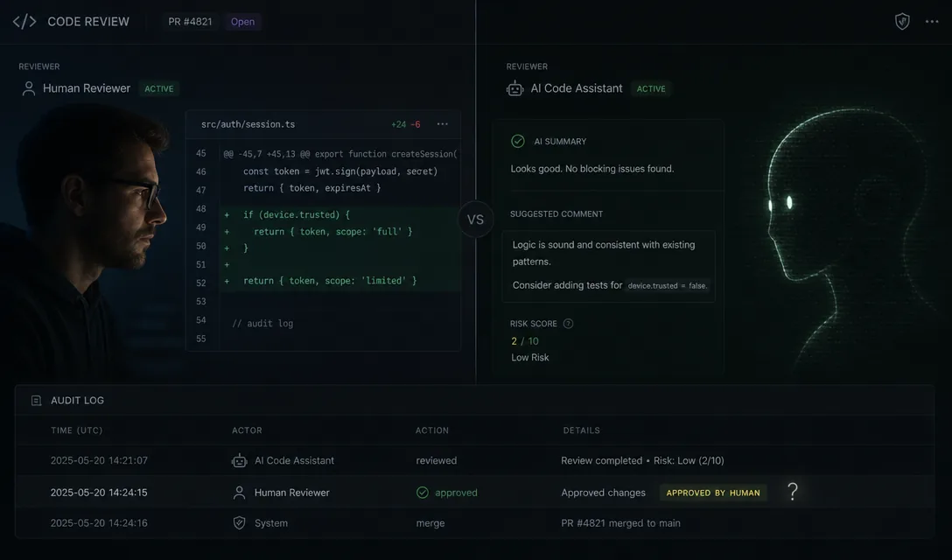
Task: Click 'Approved changes' details text
Action: pos(603,493)
